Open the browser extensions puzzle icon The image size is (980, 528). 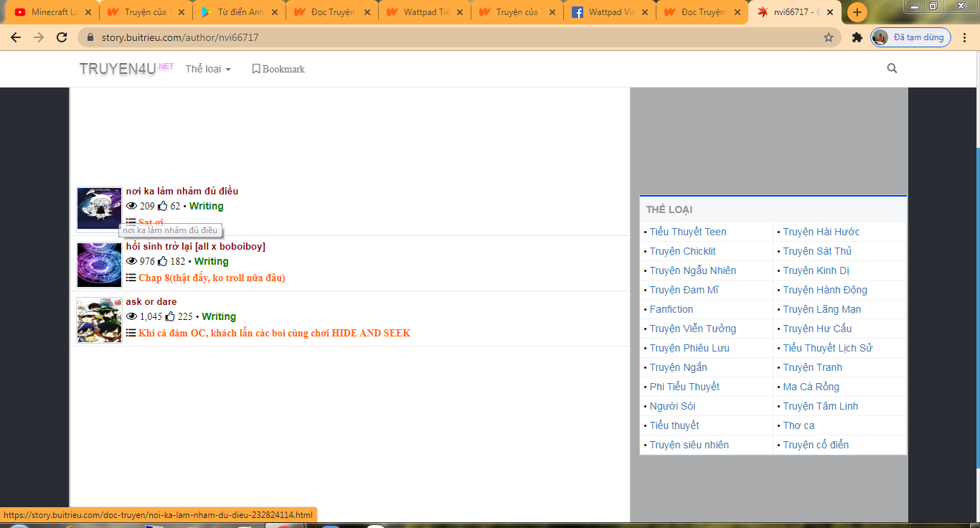[857, 37]
